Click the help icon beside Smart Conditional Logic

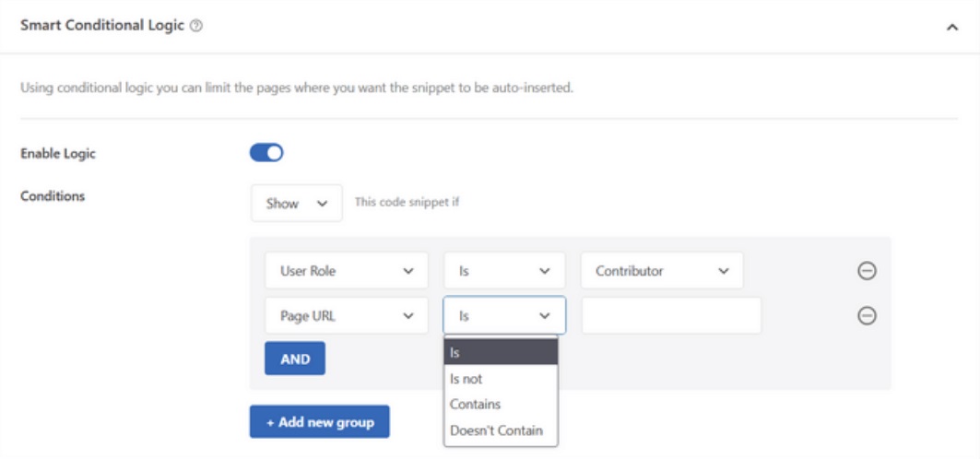tap(195, 27)
